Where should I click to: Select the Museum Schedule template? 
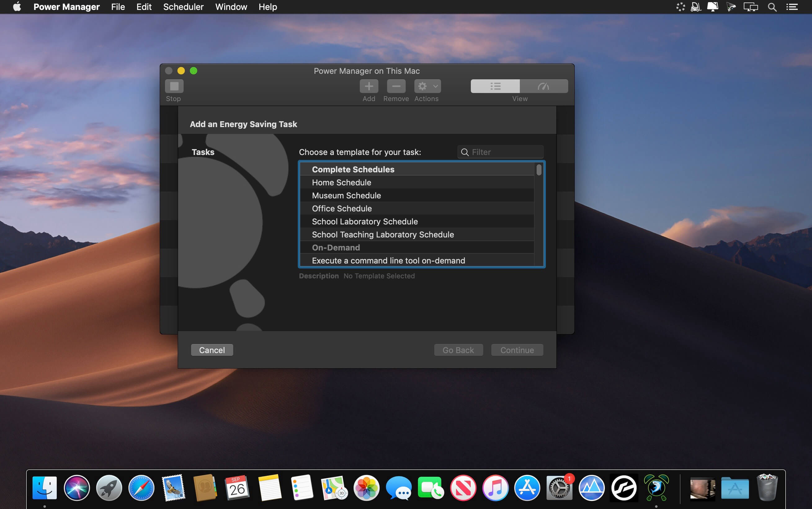pyautogui.click(x=346, y=196)
